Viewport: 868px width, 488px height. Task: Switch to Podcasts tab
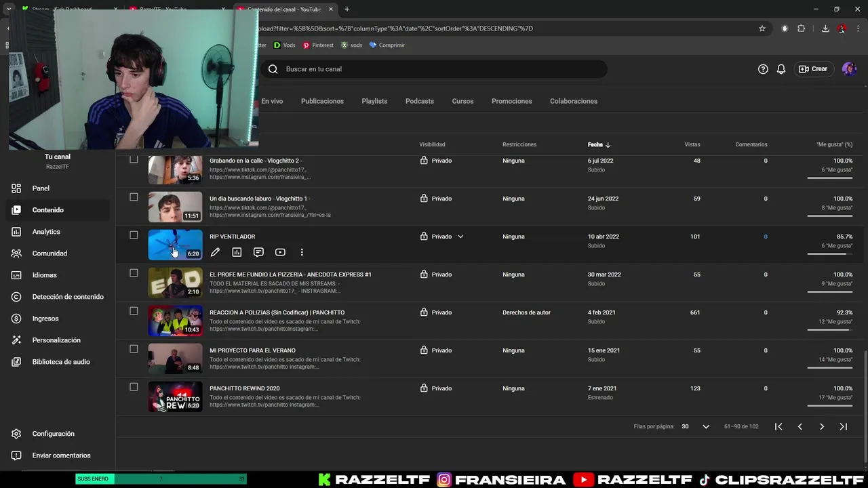tap(420, 101)
